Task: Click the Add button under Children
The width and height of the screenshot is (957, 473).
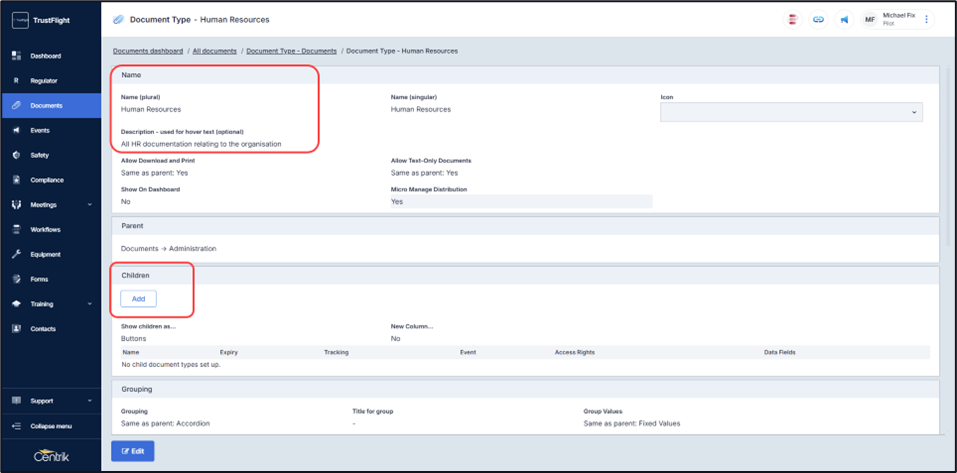Action: (139, 299)
